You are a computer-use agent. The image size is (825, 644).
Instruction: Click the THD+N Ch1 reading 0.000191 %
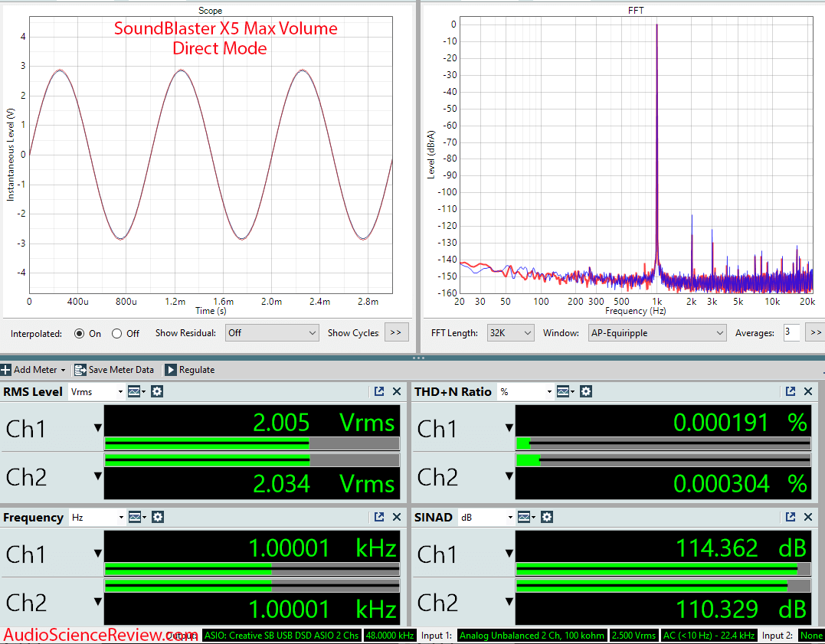740,423
